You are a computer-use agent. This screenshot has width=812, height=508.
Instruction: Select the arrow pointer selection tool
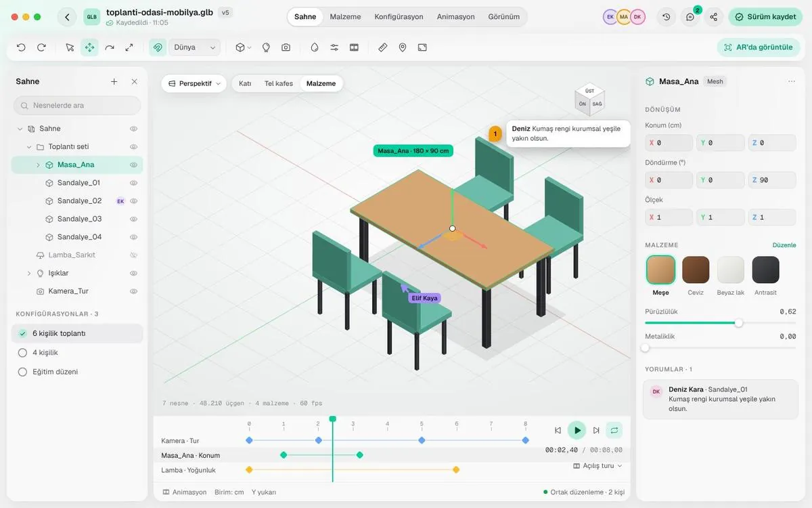pyautogui.click(x=70, y=47)
